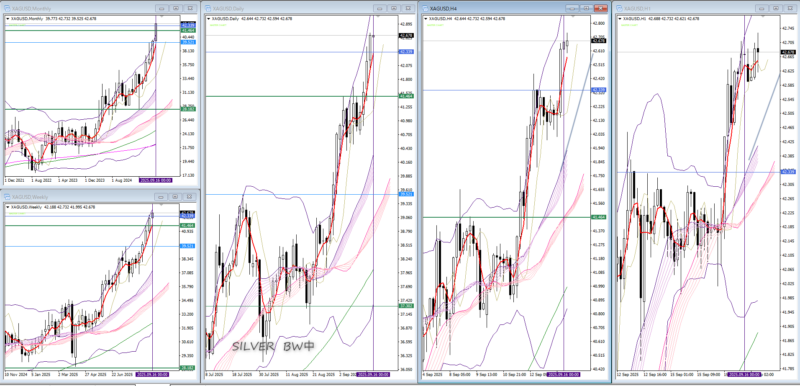Close the XAGUSD,Weekly chart window
The image size is (800, 386).
pos(190,196)
